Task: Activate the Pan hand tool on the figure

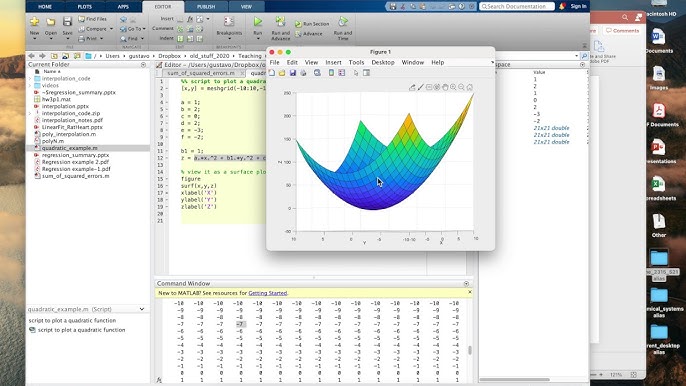Action: coord(445,87)
